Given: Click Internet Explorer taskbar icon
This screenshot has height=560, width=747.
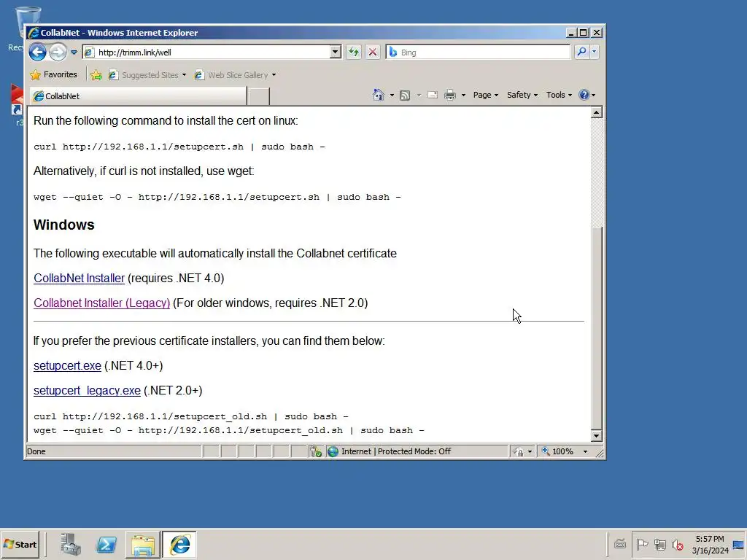Looking at the screenshot, I should [x=179, y=545].
